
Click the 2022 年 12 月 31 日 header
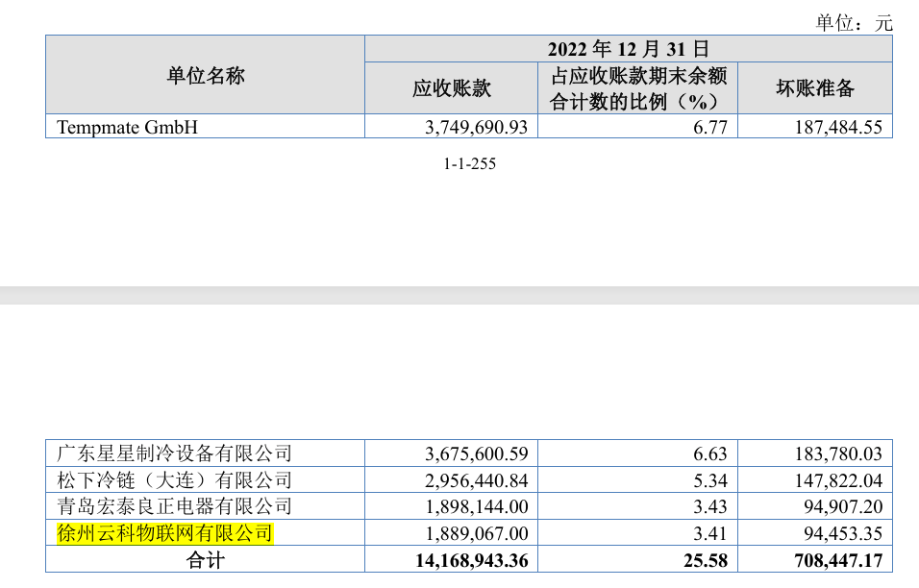[x=629, y=49]
